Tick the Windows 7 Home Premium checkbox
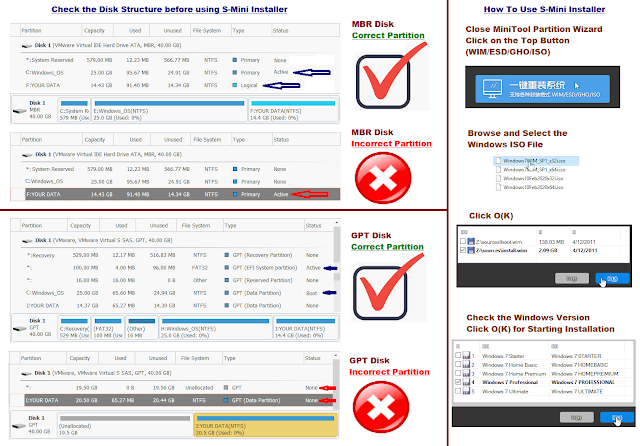The width and height of the screenshot is (640, 446). 458,373
